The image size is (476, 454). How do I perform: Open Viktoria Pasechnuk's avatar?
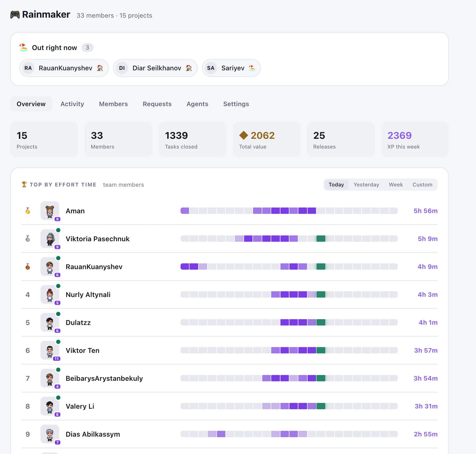click(x=50, y=239)
